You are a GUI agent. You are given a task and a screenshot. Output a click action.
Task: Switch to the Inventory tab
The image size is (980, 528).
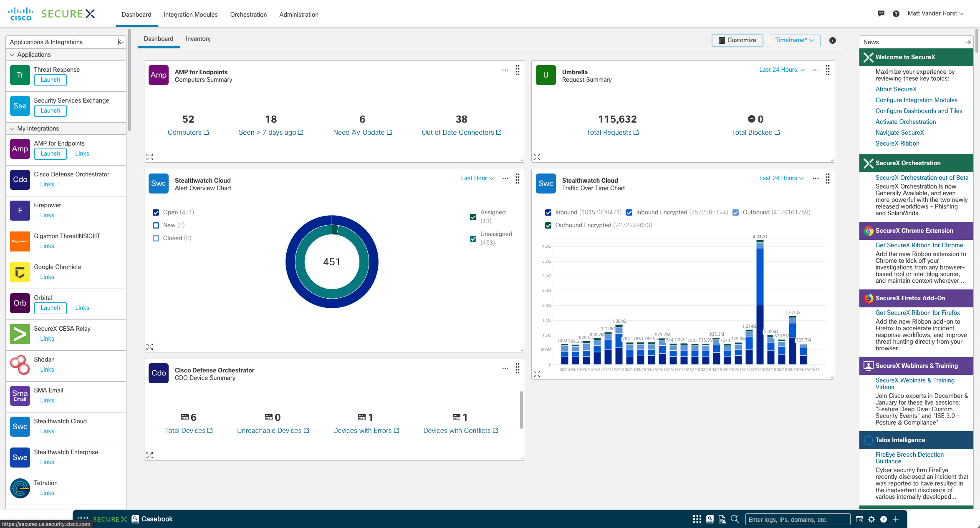tap(198, 39)
